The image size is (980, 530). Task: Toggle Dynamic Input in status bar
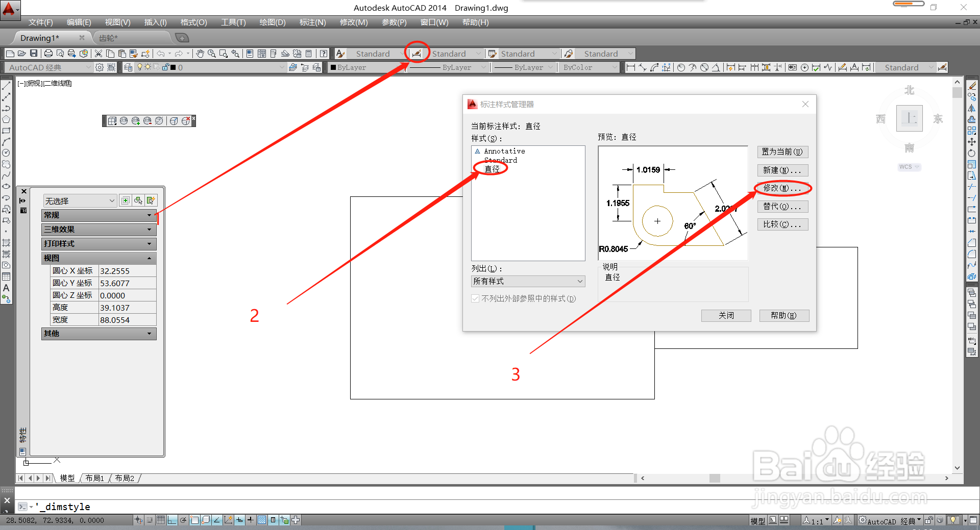(x=239, y=520)
